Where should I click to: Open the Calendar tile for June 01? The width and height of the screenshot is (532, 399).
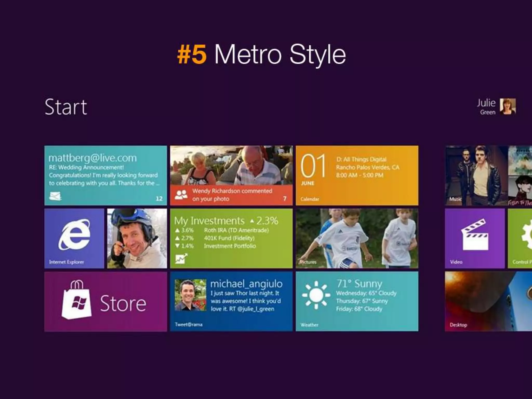coord(357,175)
